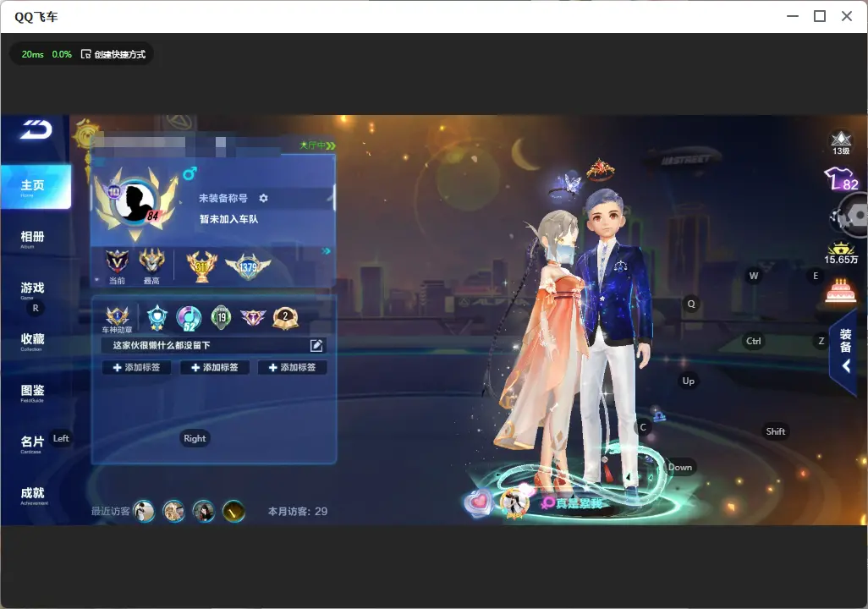Click the winged shield badge showing 1379
The width and height of the screenshot is (868, 609).
[x=248, y=266]
